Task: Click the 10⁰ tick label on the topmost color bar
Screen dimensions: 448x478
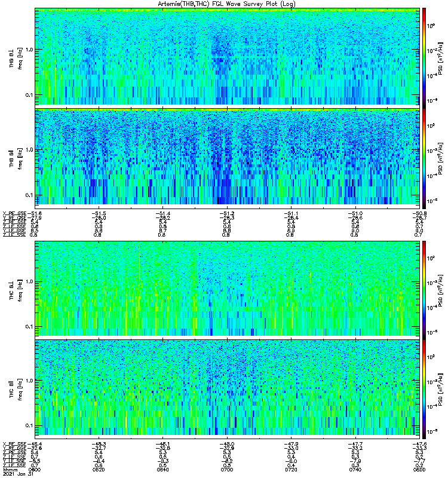Action: click(431, 26)
